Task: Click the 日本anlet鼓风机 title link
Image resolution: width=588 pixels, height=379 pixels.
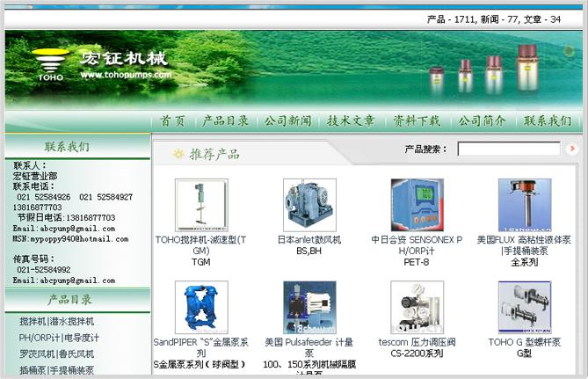Action: [309, 240]
